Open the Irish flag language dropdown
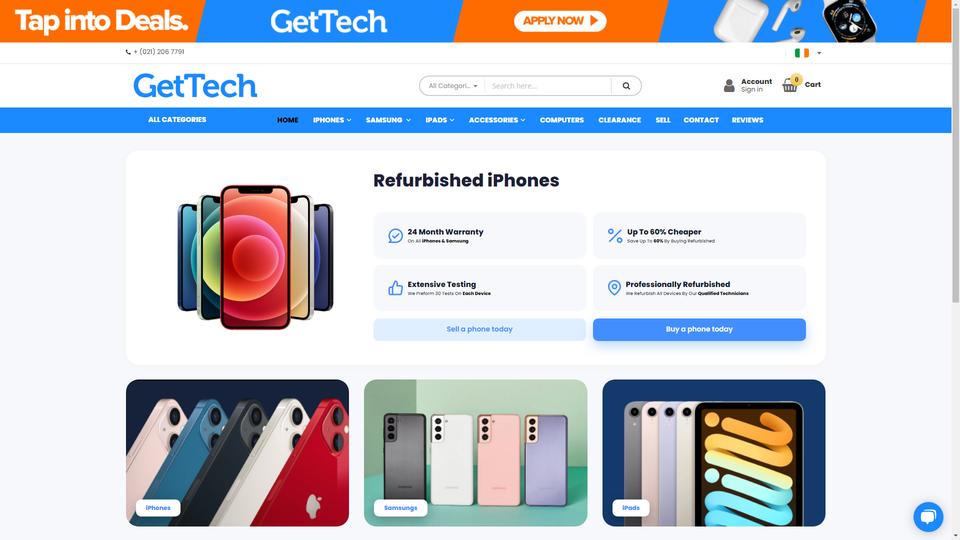960x540 pixels. point(808,53)
